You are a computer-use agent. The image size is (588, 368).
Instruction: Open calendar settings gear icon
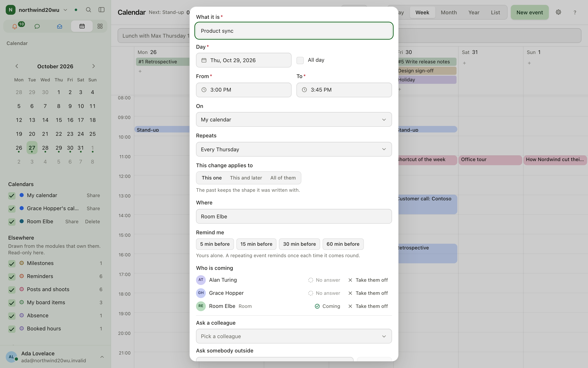click(558, 12)
